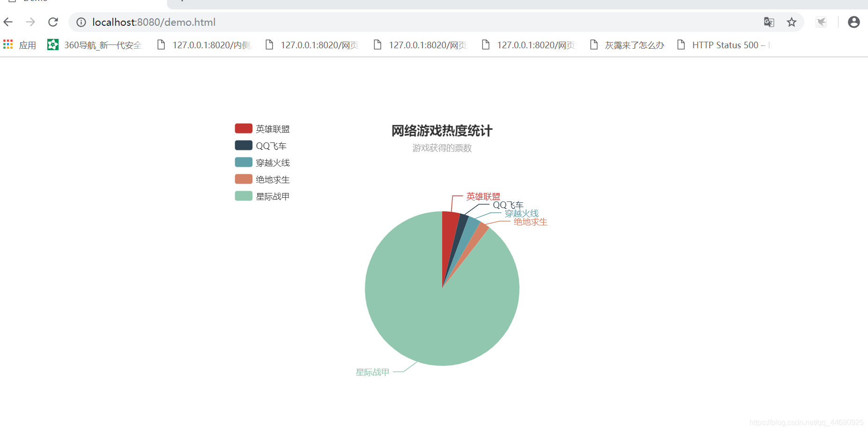The width and height of the screenshot is (868, 431).
Task: Open the bird extension icon
Action: (x=821, y=22)
